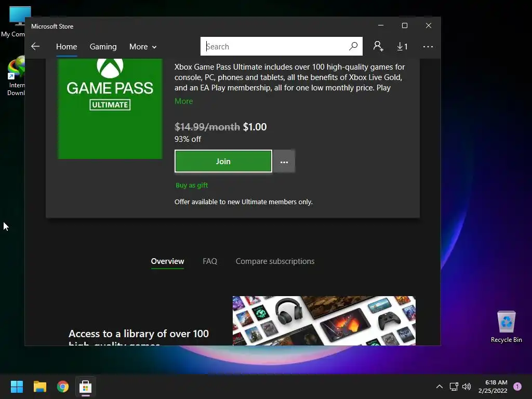The width and height of the screenshot is (532, 399).
Task: Show hidden tray icons chevron
Action: 440,387
